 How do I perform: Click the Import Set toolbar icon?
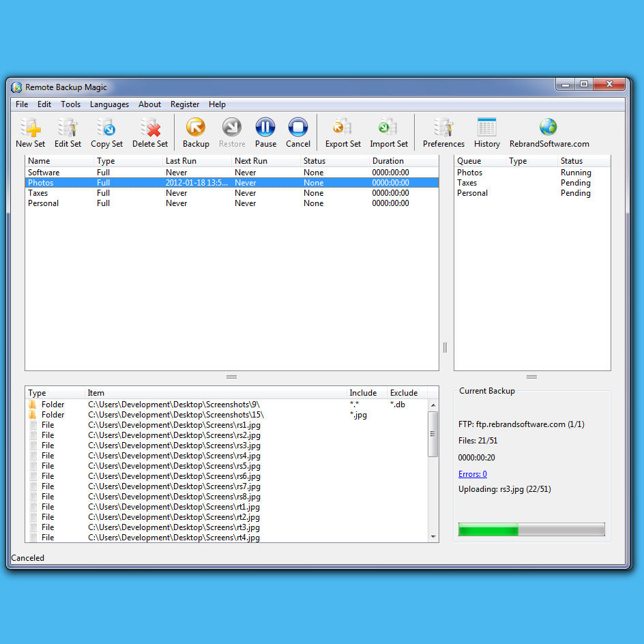click(x=389, y=132)
